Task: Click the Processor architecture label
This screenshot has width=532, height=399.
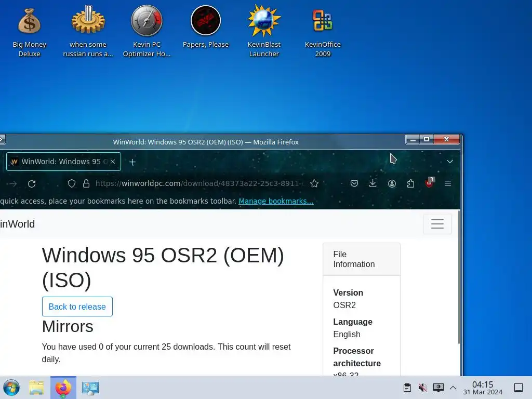Action: [x=357, y=357]
